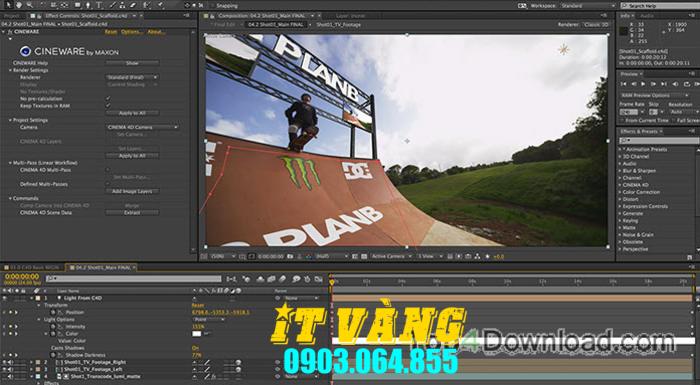This screenshot has width=700, height=385.
Task: Jump to first frame in Preview panel
Action: 624,84
